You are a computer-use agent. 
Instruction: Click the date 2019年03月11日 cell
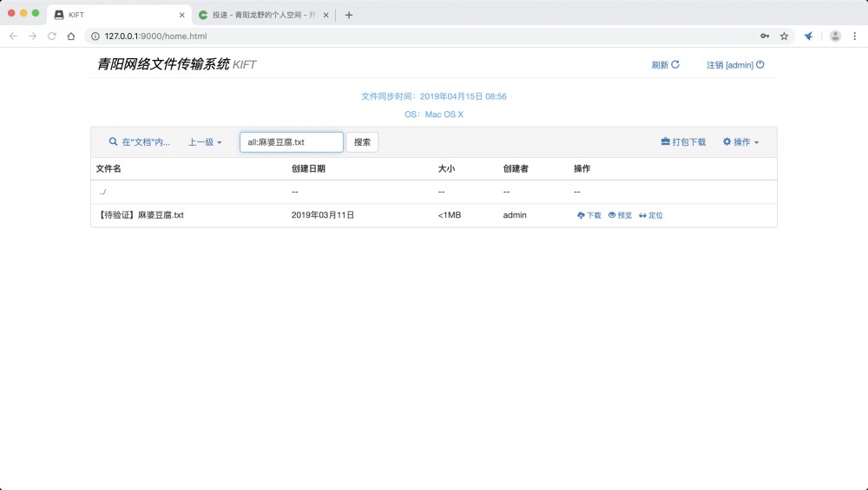tap(323, 215)
